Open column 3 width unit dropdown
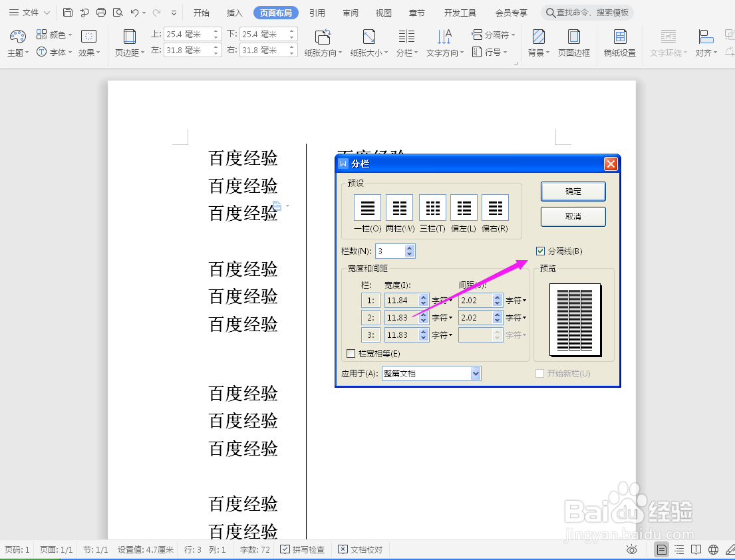The height and width of the screenshot is (560, 735). 442,335
